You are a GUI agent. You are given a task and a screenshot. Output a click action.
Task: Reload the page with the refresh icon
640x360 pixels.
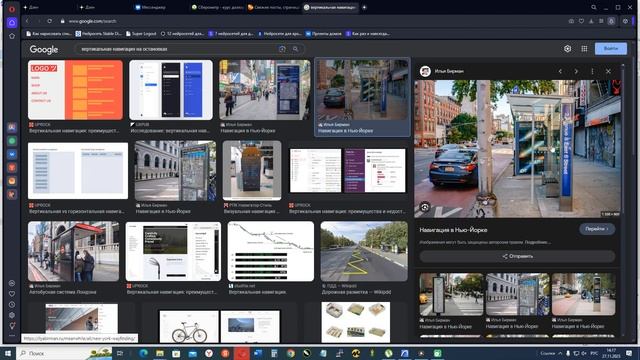coord(49,21)
